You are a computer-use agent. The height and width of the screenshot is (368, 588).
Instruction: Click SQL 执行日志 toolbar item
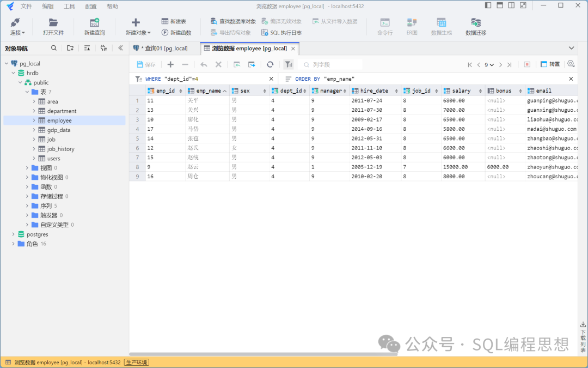tap(281, 33)
